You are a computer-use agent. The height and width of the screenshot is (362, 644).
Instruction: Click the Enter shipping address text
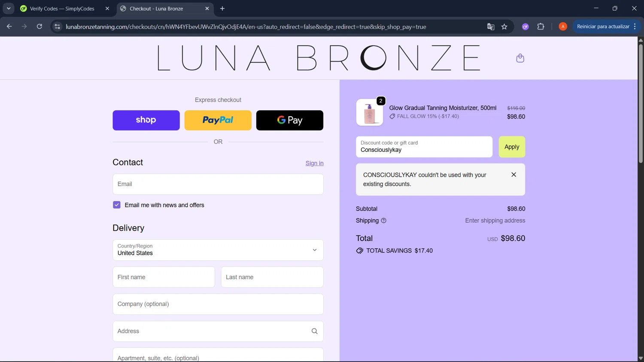[495, 220]
